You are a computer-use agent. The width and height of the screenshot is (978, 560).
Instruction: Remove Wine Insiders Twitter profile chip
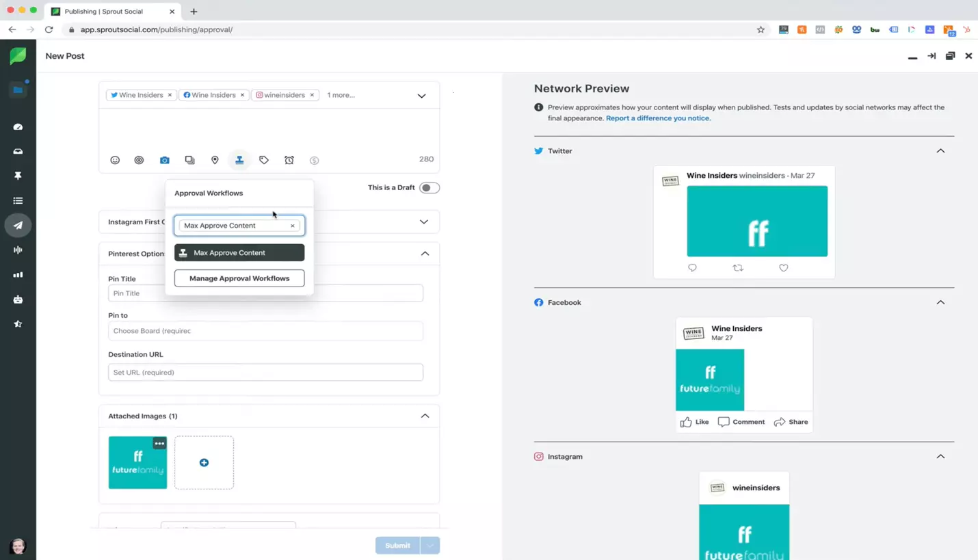pos(170,95)
